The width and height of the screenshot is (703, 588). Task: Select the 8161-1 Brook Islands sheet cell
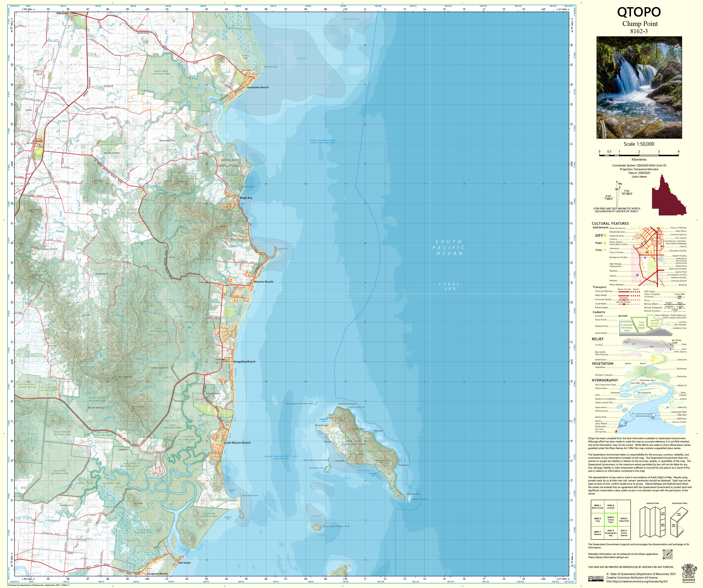pos(624,533)
